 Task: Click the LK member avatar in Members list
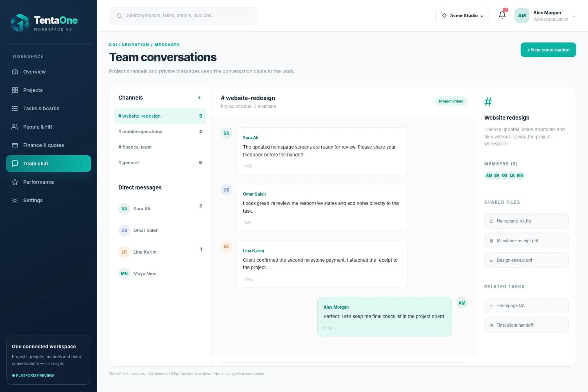pos(512,176)
